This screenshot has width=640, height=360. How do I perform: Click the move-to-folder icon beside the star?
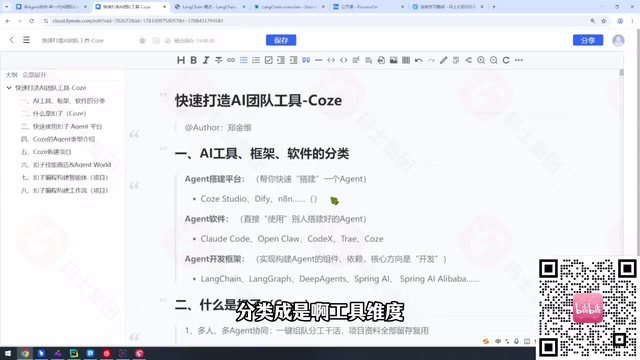point(156,40)
